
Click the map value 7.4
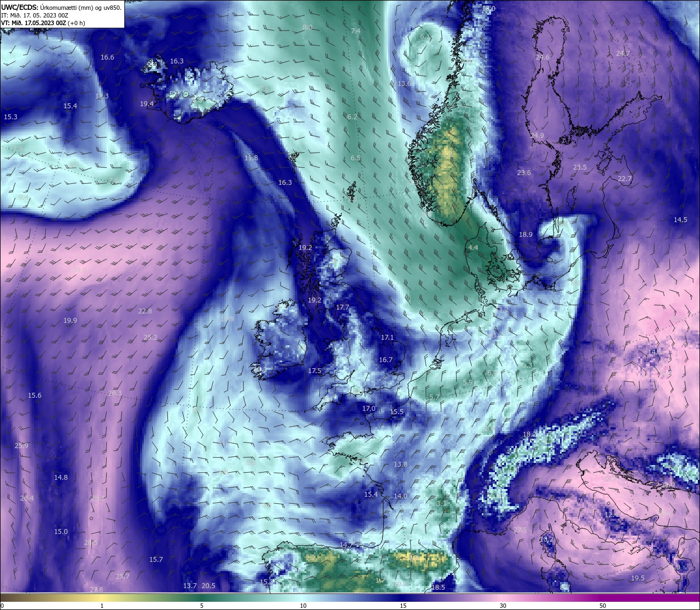(x=355, y=31)
